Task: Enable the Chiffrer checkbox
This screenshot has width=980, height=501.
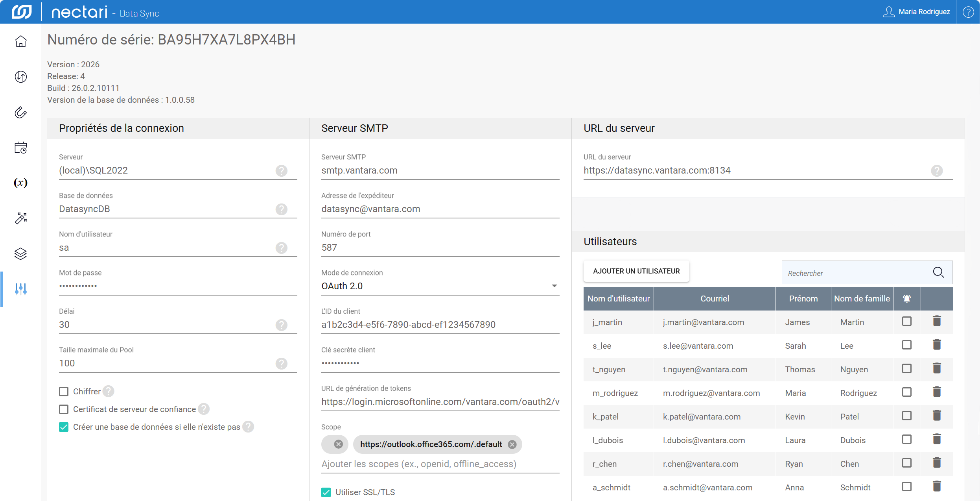Action: click(64, 392)
